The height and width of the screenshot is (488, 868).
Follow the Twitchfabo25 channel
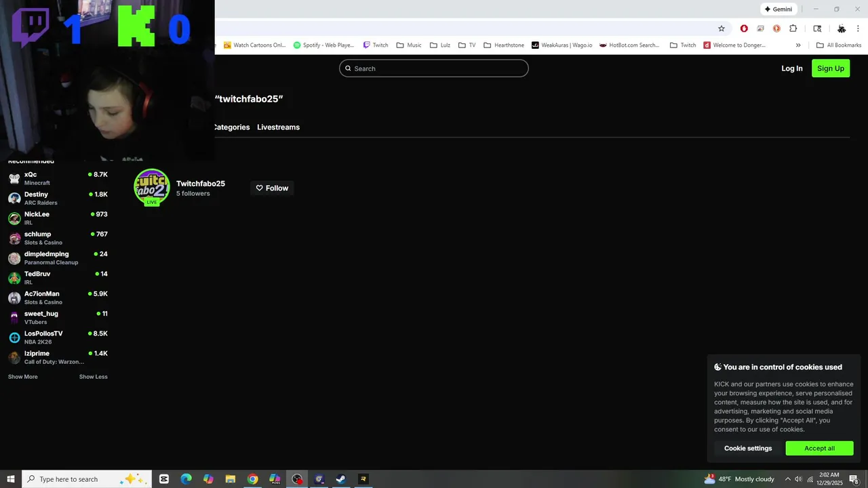272,188
